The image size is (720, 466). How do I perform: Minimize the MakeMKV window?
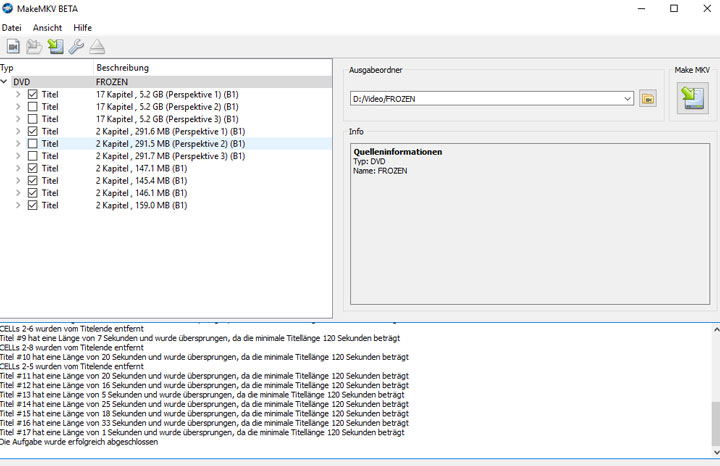641,8
